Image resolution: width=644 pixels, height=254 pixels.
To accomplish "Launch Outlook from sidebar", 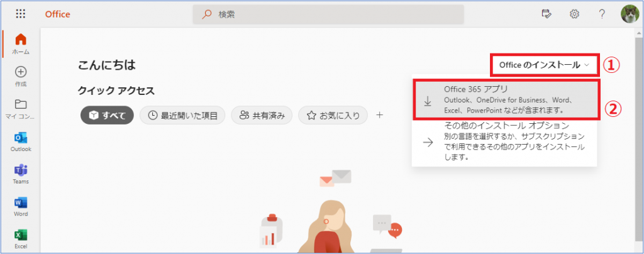I will click(21, 141).
